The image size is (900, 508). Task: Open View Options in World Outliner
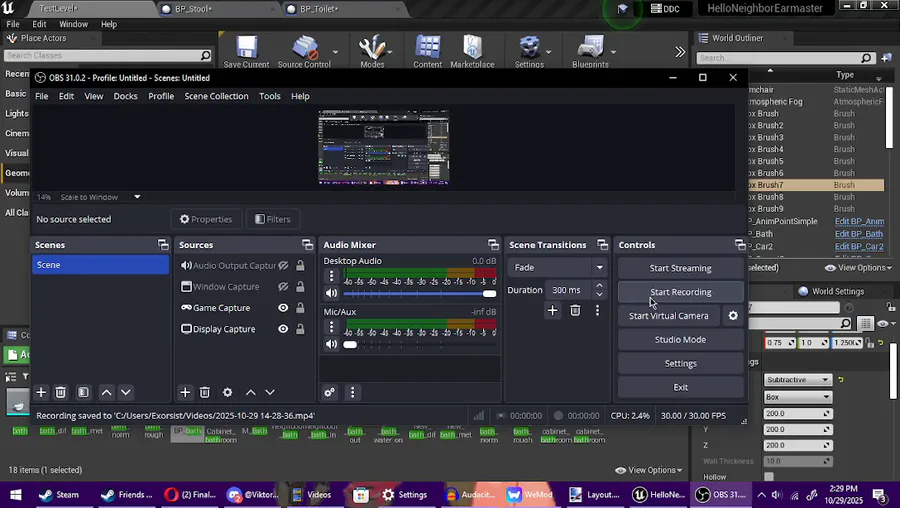point(859,267)
